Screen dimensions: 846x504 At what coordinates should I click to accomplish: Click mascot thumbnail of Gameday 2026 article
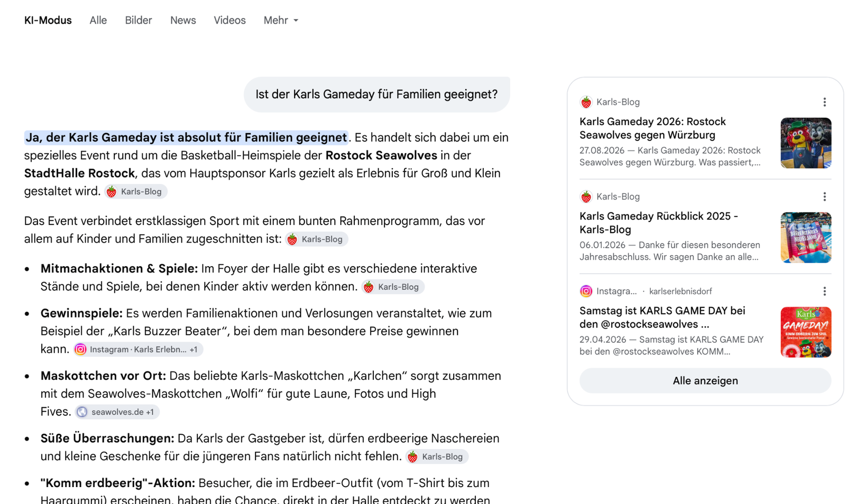pos(806,143)
